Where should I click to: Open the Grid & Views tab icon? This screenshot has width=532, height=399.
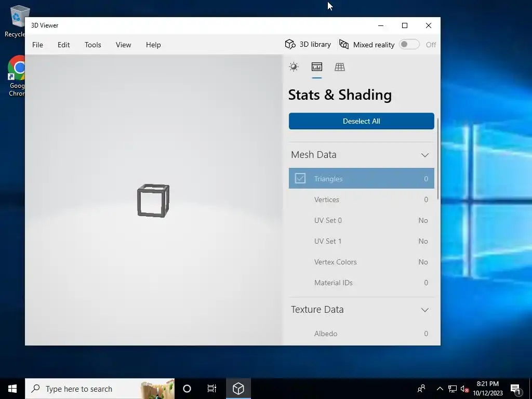(340, 67)
